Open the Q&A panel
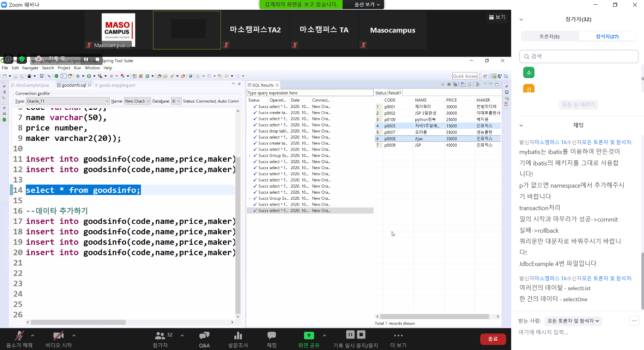 tap(204, 336)
